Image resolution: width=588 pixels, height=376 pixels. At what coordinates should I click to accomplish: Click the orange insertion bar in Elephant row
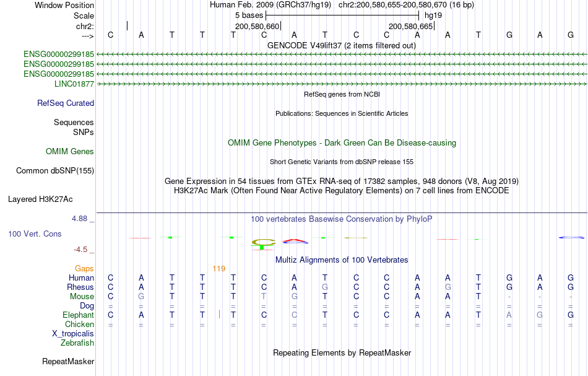(219, 314)
